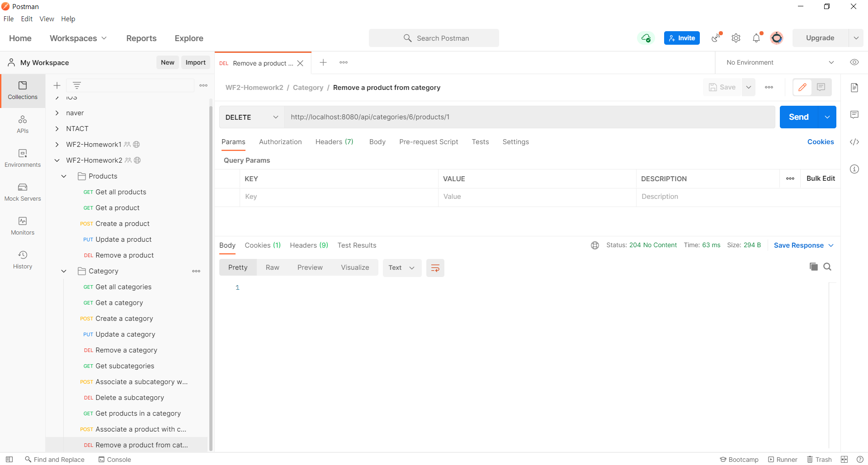Open the Workspaces dropdown

tap(78, 38)
